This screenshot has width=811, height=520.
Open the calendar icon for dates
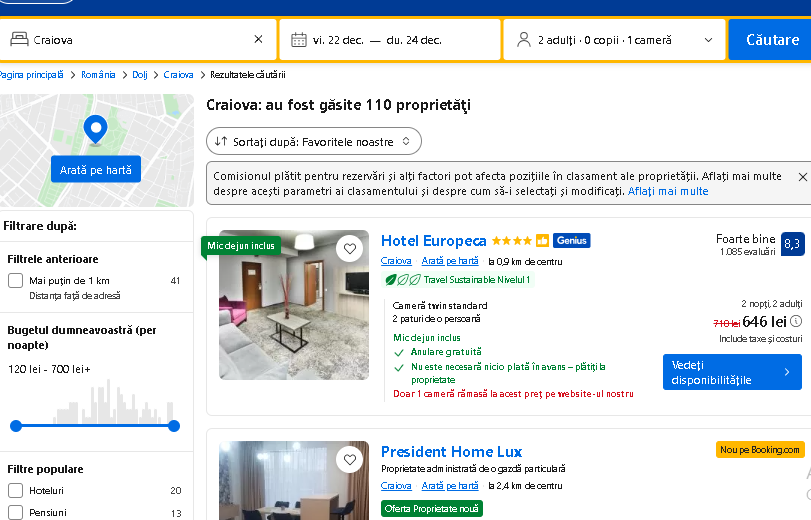tap(299, 40)
